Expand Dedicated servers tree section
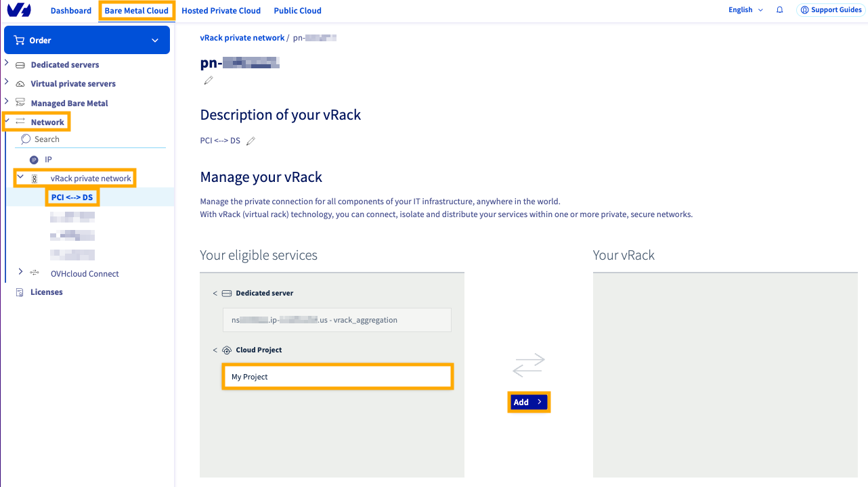This screenshot has height=487, width=868. (x=7, y=63)
